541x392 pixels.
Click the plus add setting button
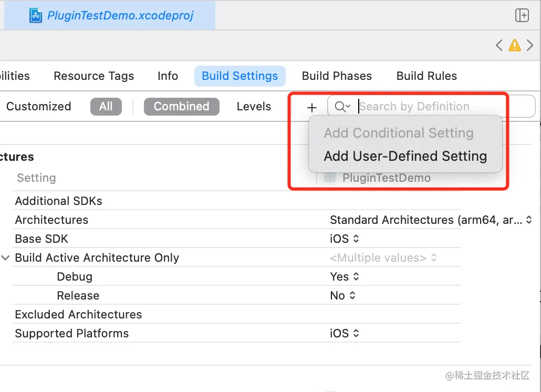coord(311,107)
